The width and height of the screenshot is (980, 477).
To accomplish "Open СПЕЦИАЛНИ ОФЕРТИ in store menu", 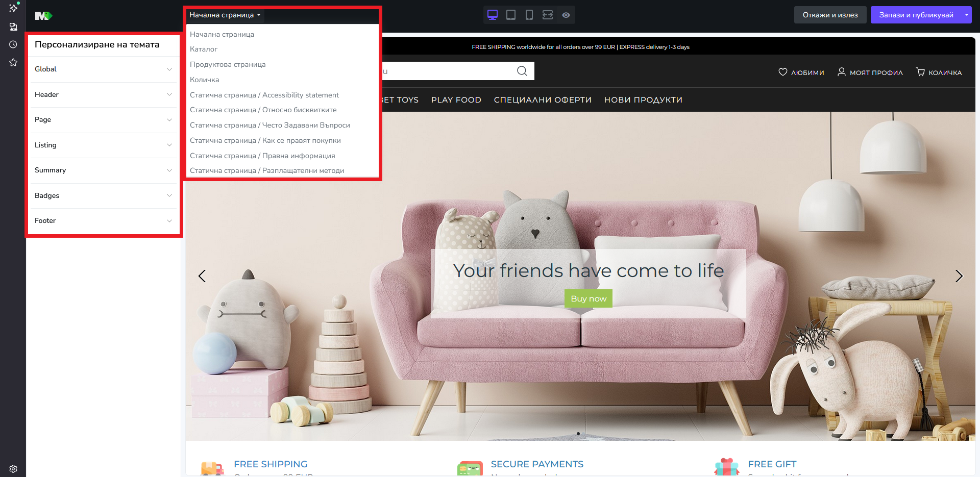I will (543, 99).
